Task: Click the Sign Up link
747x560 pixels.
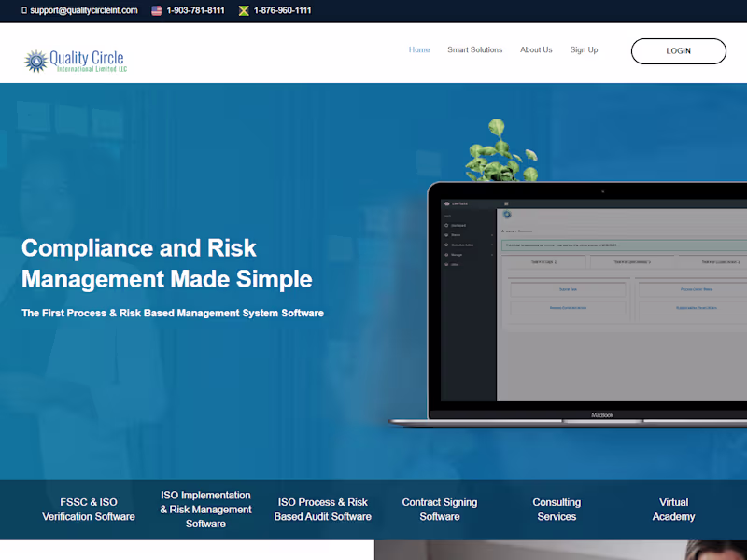Action: (x=584, y=49)
